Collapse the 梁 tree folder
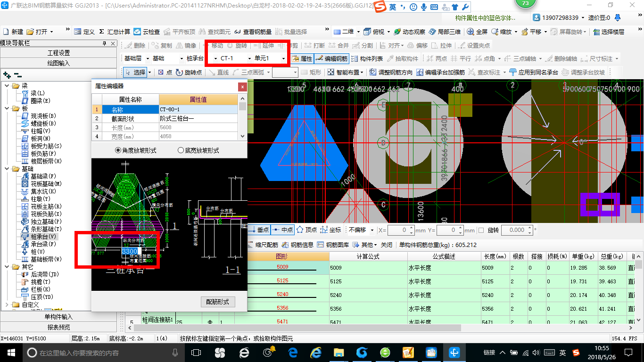Screen dimensions: 644x362 coord(7,86)
